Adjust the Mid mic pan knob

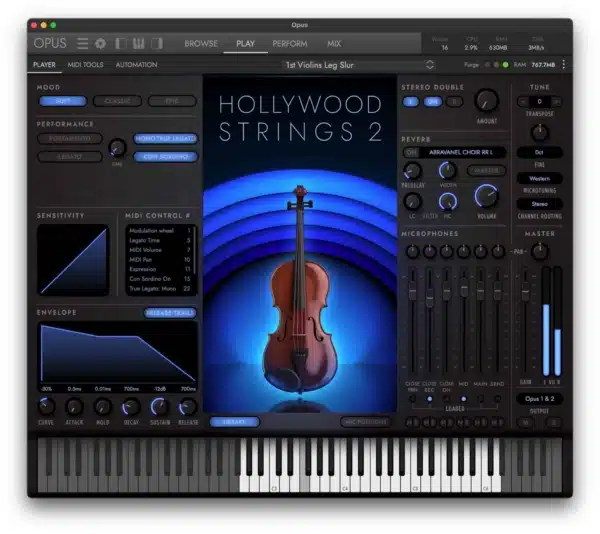point(463,251)
